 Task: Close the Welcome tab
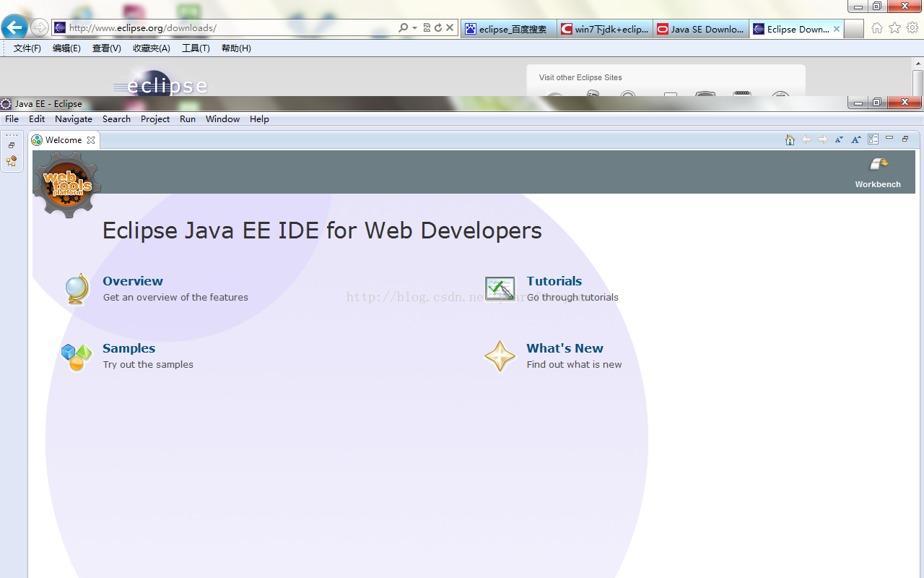point(91,140)
